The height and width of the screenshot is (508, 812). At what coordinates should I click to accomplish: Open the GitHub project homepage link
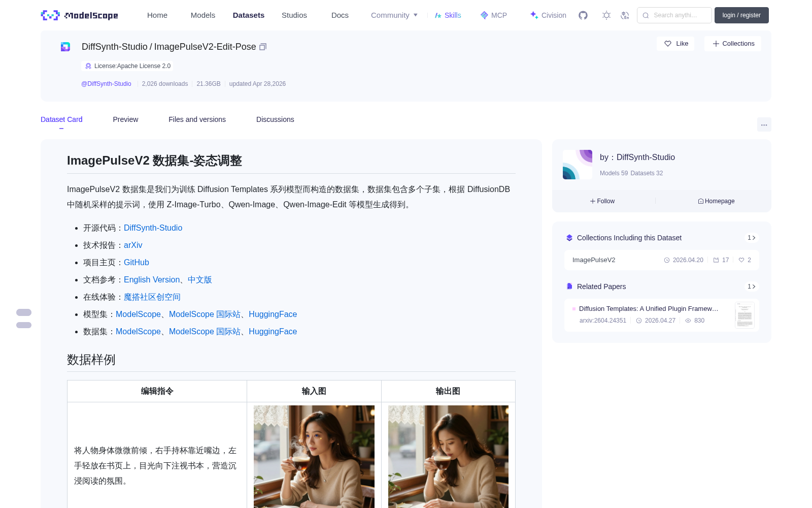137,263
